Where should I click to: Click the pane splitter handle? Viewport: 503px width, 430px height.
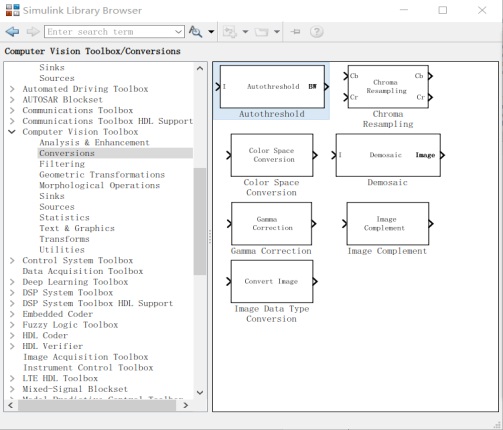210,237
